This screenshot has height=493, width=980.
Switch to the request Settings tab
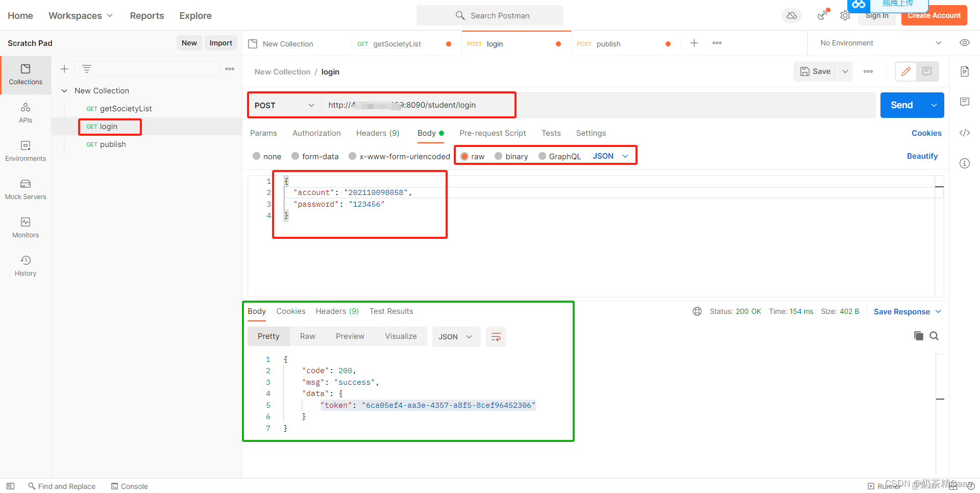(x=591, y=133)
